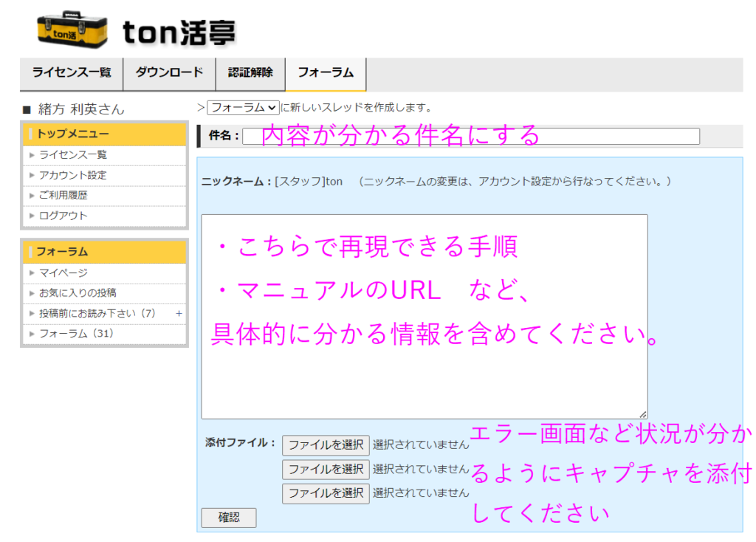
Task: Open お気に入りの投稿 link
Action: (x=78, y=293)
